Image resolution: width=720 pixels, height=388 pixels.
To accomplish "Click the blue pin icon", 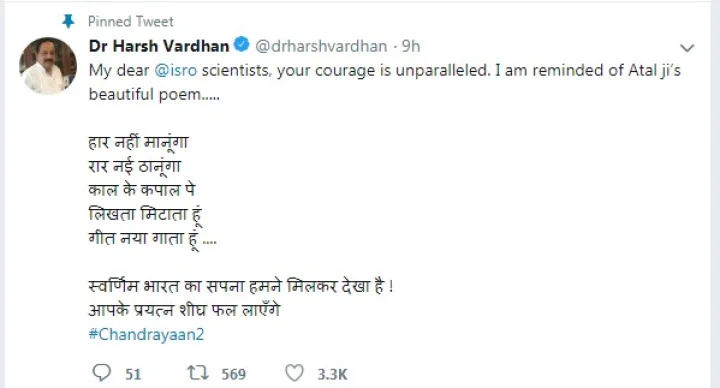I will pyautogui.click(x=68, y=21).
